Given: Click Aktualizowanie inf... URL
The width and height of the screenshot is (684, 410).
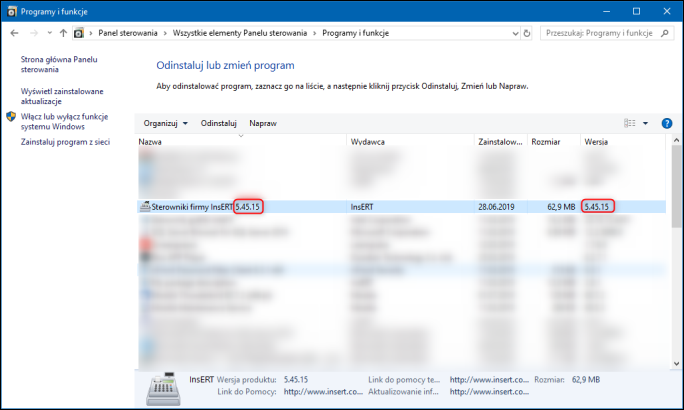Looking at the screenshot, I should (489, 392).
